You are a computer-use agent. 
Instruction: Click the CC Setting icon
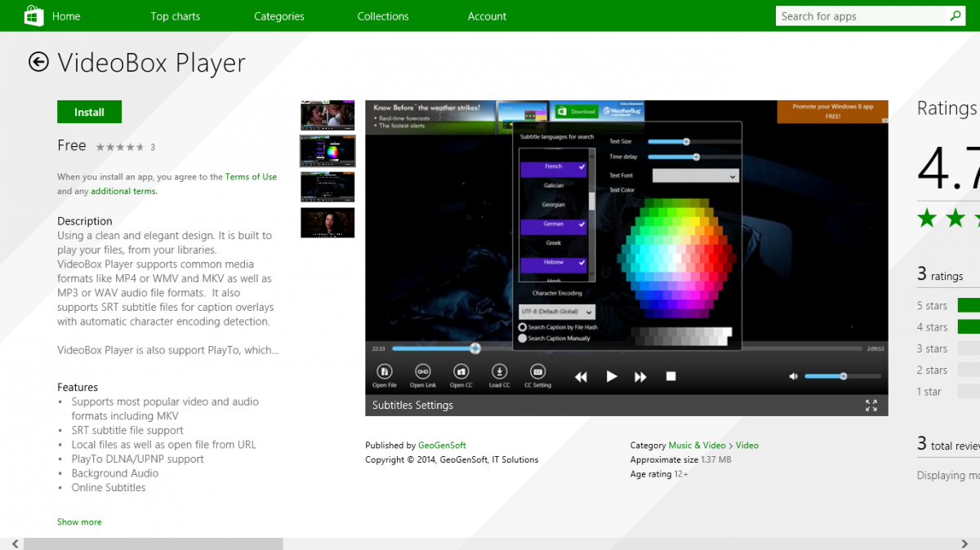[537, 370]
